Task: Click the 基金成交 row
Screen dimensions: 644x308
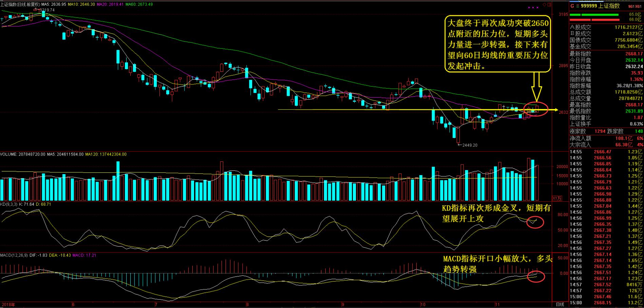Action: coord(606,46)
